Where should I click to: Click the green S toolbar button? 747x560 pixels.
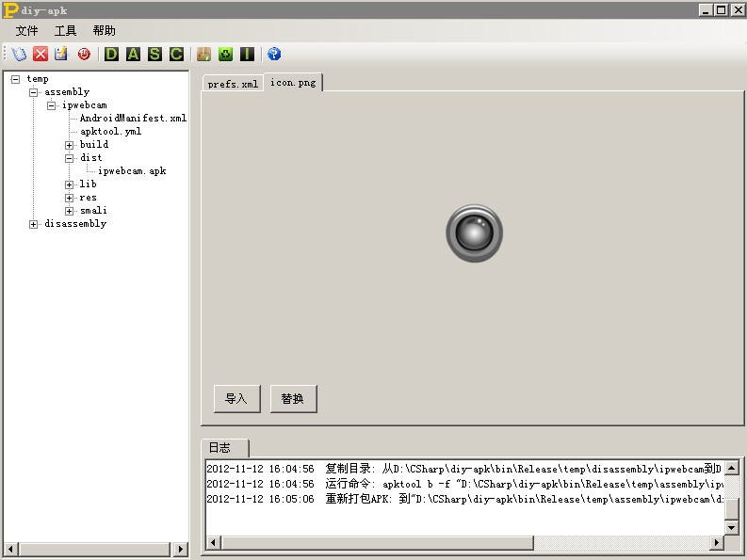pyautogui.click(x=154, y=55)
